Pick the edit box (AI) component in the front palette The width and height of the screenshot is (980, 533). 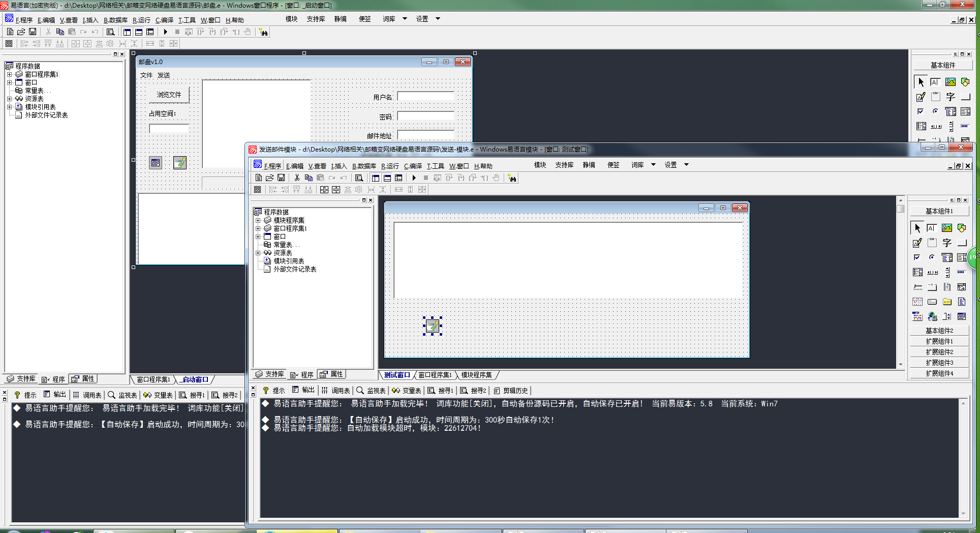(x=932, y=228)
